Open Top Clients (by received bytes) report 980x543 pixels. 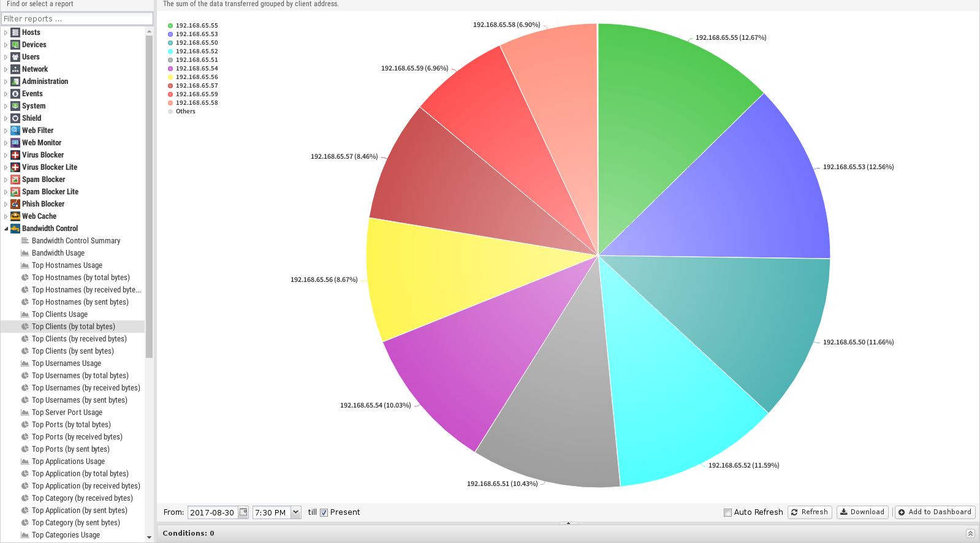[79, 339]
